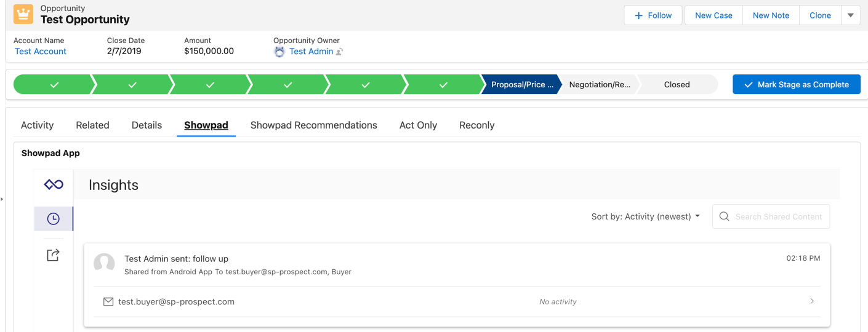This screenshot has height=332, width=868.
Task: Open the Test Account link
Action: click(x=41, y=52)
